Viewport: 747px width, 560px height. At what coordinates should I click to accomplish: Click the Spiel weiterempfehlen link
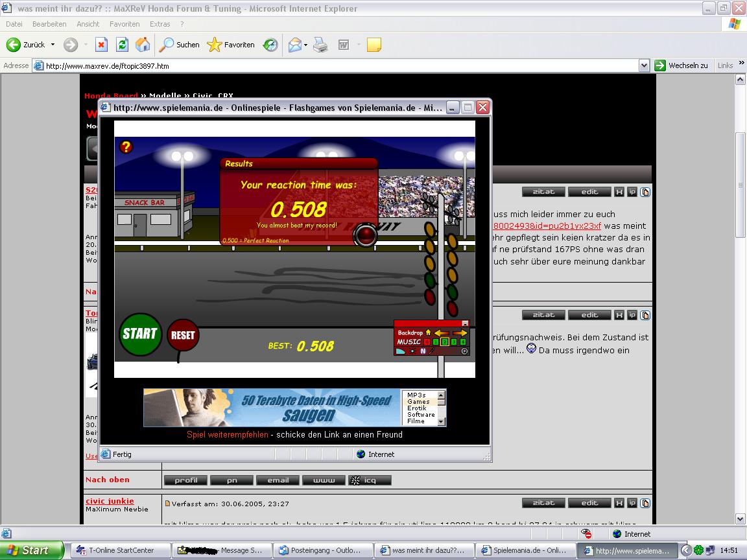[227, 435]
